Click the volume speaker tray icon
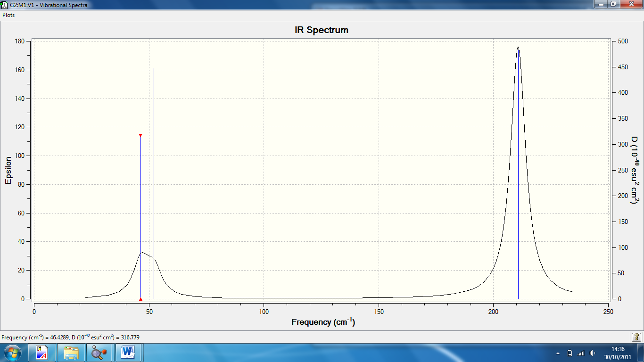644x362 pixels. (592, 353)
